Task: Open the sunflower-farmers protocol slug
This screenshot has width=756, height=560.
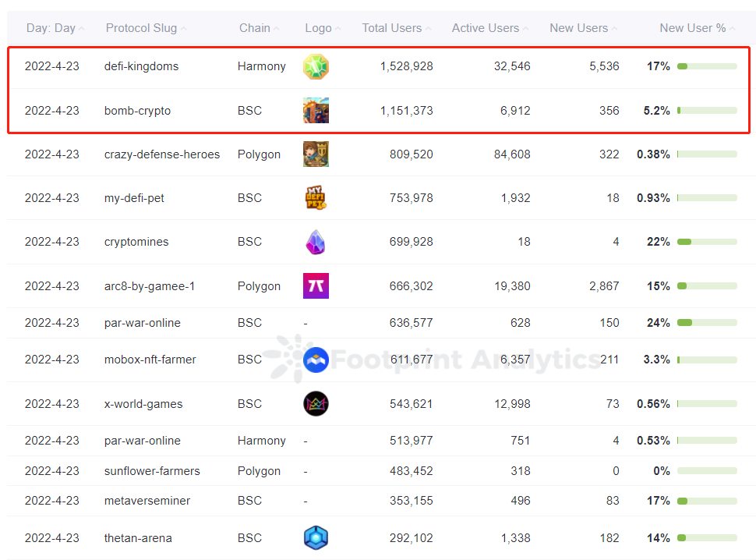Action: pyautogui.click(x=152, y=471)
